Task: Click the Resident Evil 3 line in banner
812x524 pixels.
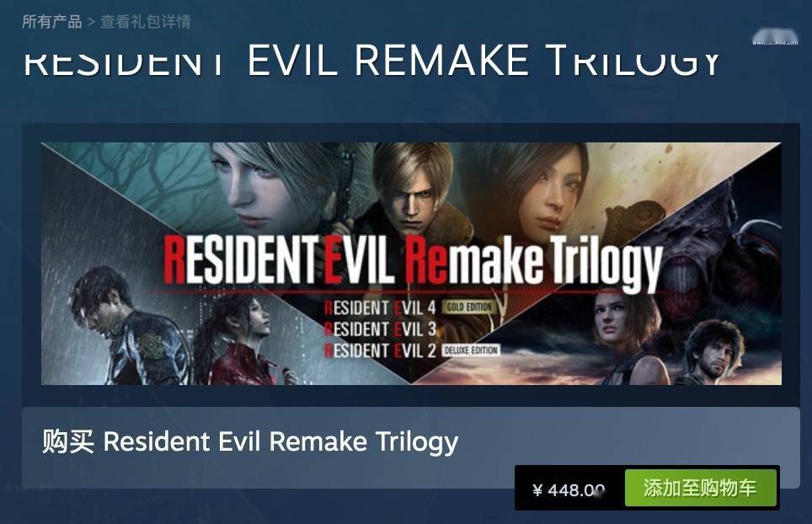Action: coord(380,329)
